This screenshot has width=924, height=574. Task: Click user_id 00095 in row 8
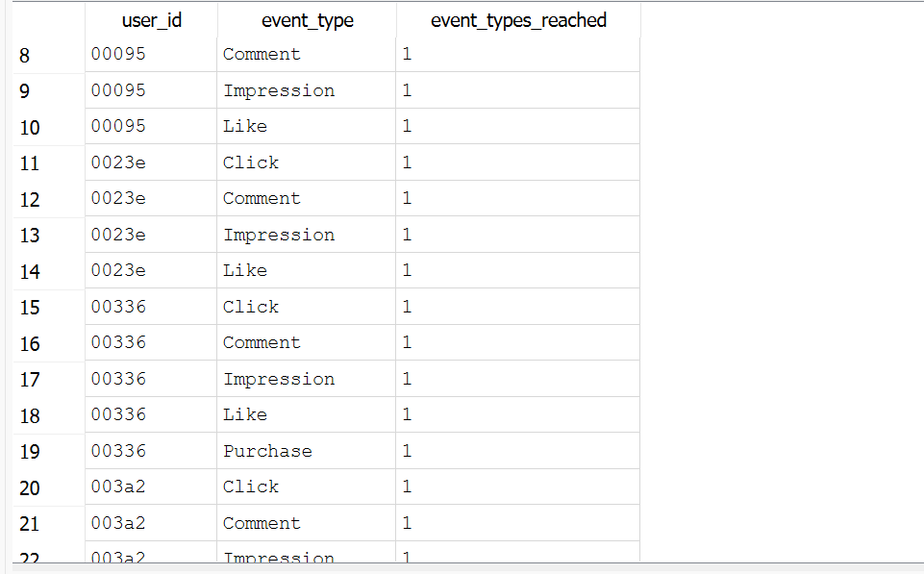(118, 54)
